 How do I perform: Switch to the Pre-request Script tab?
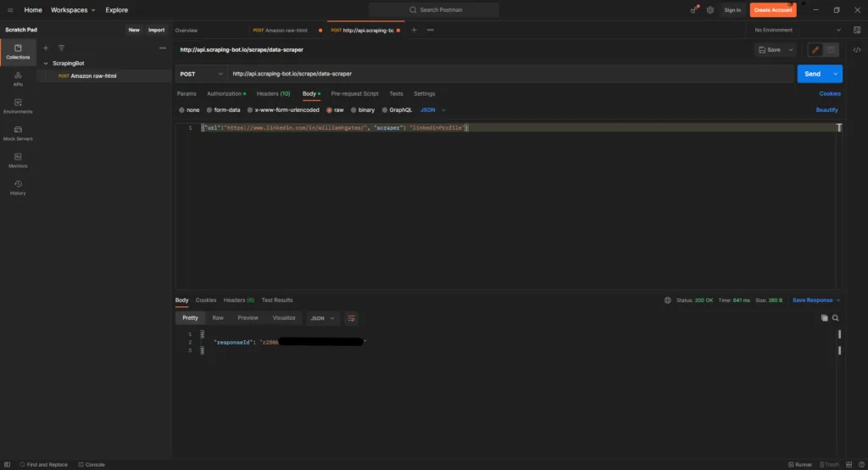pos(354,93)
